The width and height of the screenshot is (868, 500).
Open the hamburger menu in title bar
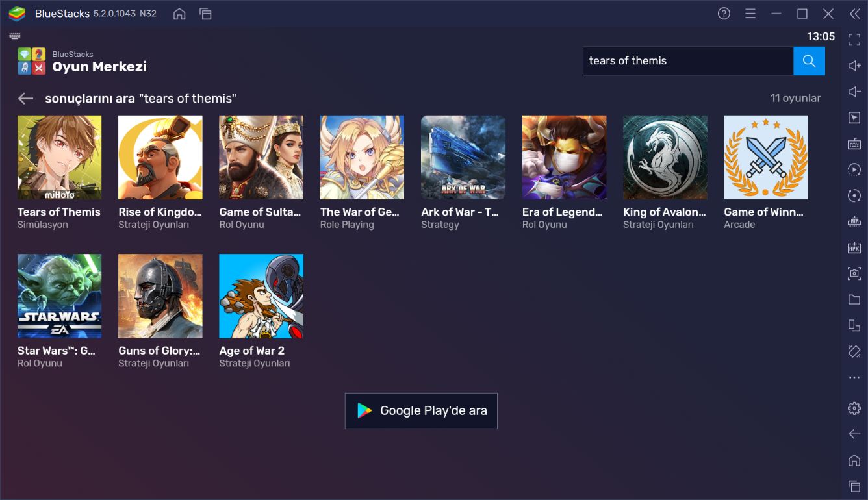tap(750, 14)
